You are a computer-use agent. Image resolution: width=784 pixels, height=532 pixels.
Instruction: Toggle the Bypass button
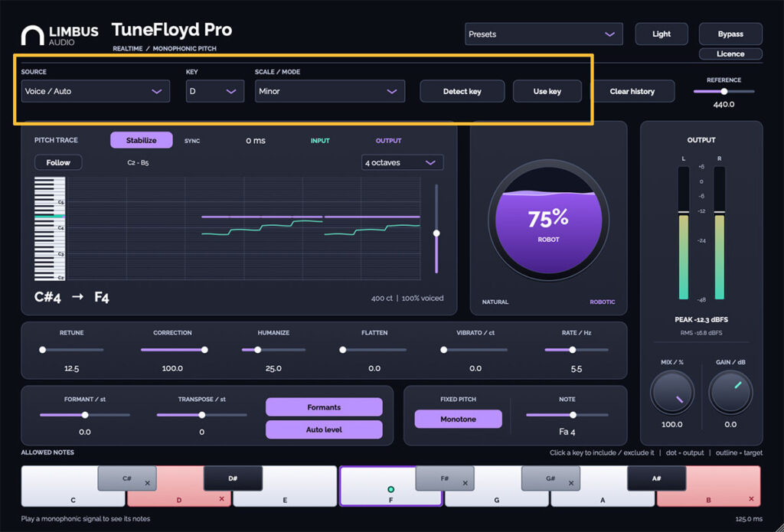pyautogui.click(x=730, y=34)
